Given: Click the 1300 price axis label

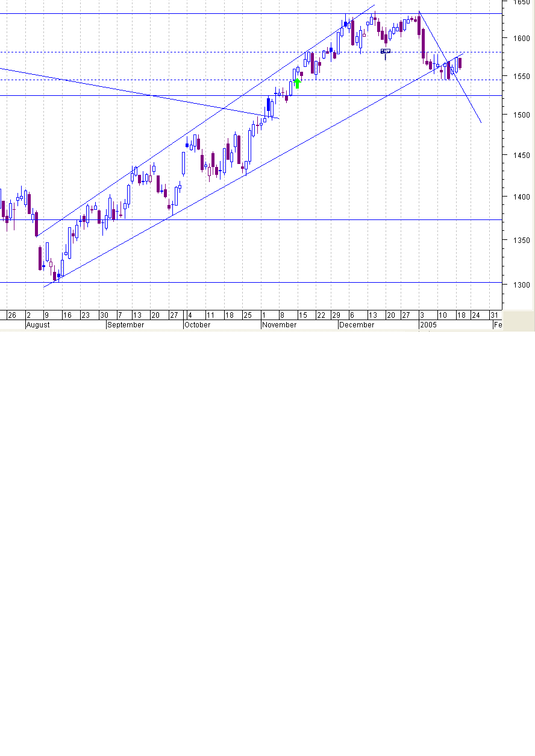Looking at the screenshot, I should coord(521,285).
